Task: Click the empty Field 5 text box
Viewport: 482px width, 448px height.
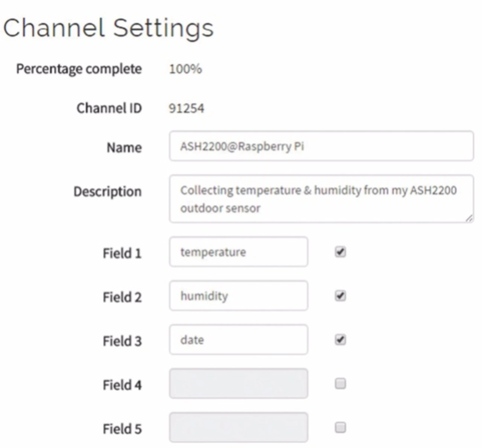Action: (238, 427)
